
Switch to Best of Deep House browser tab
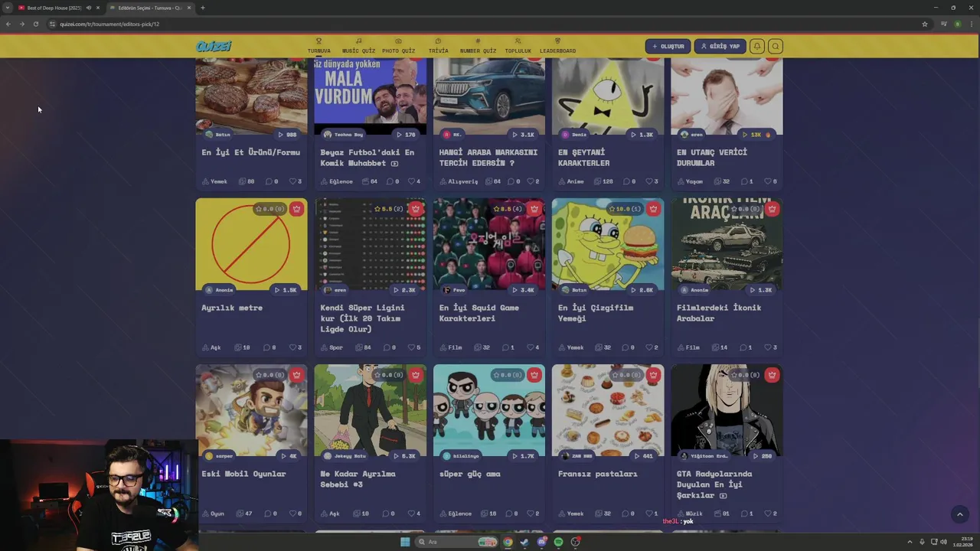point(54,8)
